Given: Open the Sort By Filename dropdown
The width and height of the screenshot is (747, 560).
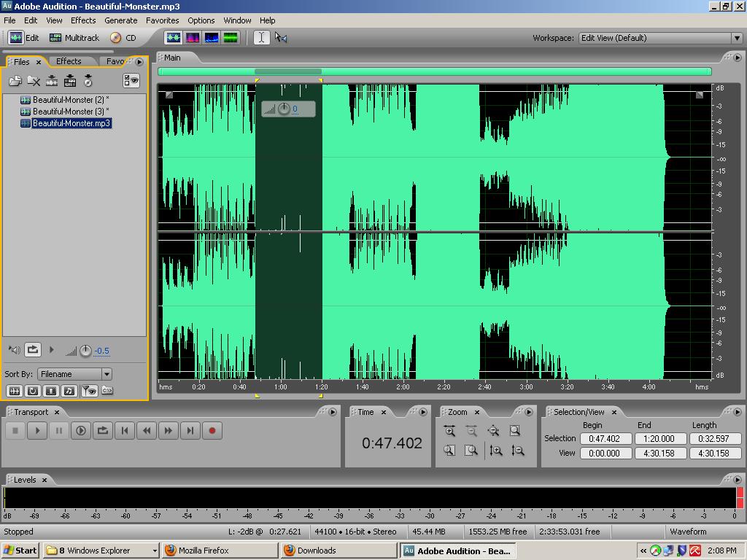Looking at the screenshot, I should (x=74, y=374).
